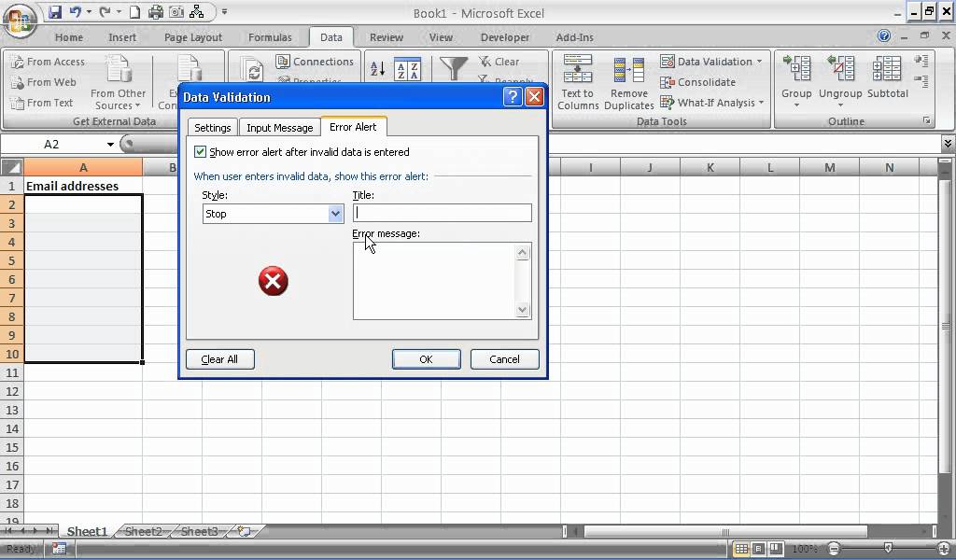Click zoom in plus button
This screenshot has height=560, width=956.
click(x=945, y=549)
